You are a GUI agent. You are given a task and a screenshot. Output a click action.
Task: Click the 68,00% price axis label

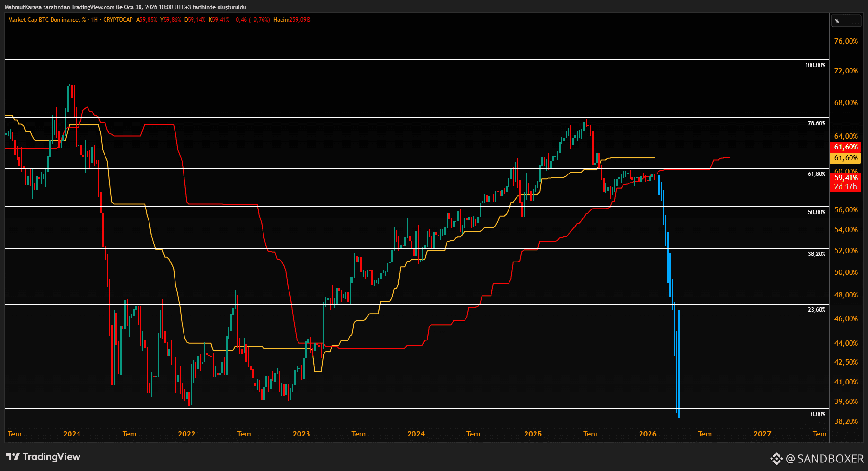(846, 103)
